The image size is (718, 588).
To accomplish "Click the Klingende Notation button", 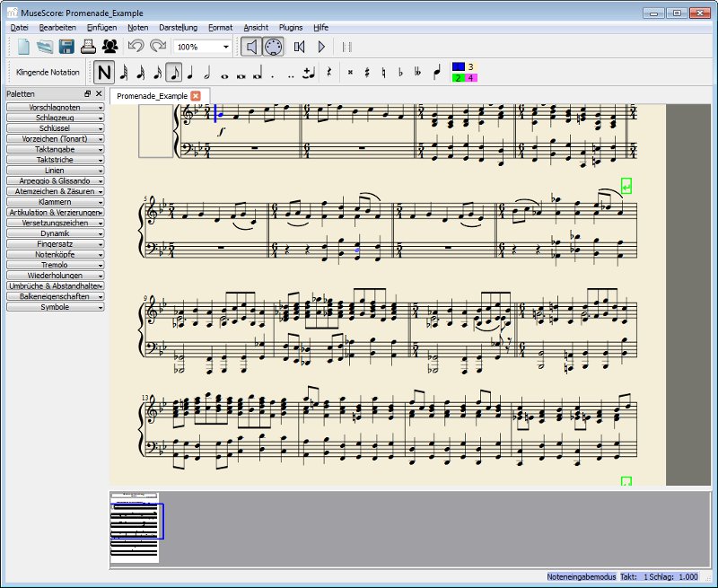I will (48, 73).
